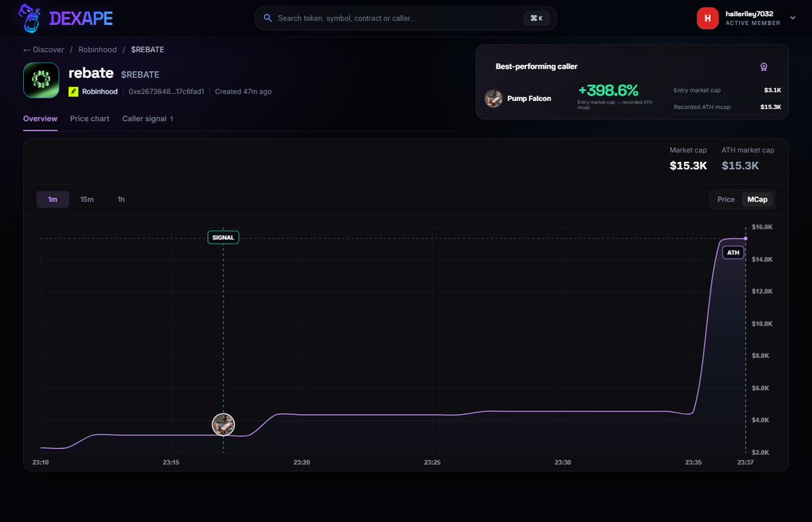Open the account menu chevron
Viewport: 812px width, 522px height.
[x=792, y=18]
